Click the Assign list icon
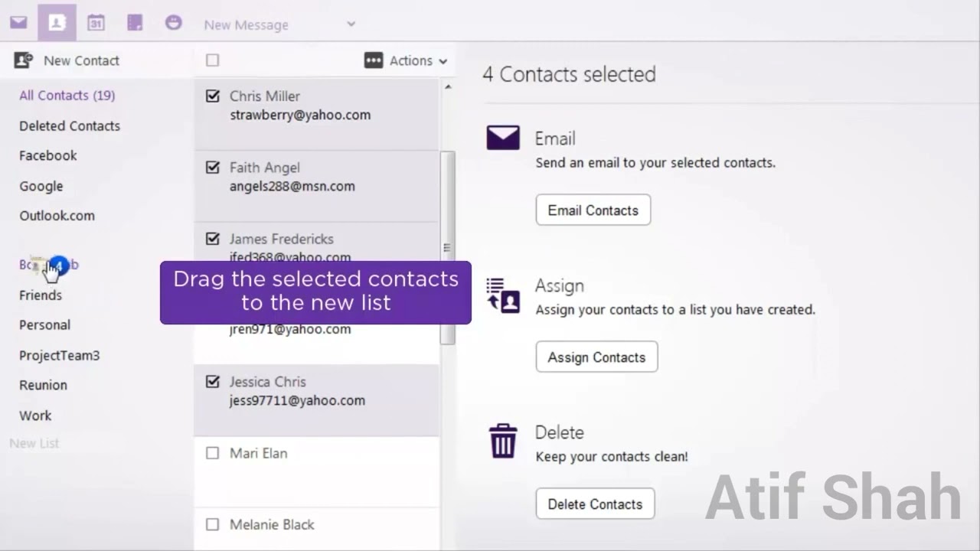This screenshot has width=980, height=551. tap(503, 295)
